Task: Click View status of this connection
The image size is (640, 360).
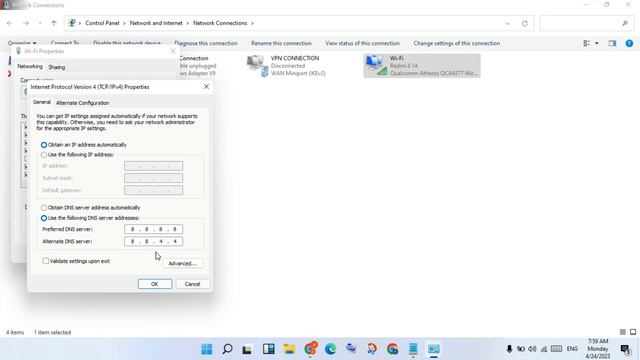Action: [x=362, y=43]
